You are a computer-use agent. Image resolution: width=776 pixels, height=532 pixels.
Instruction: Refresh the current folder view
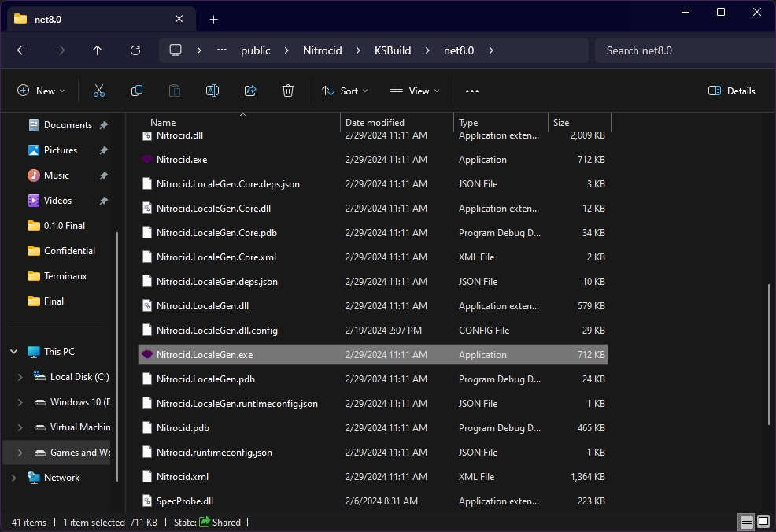coord(135,50)
